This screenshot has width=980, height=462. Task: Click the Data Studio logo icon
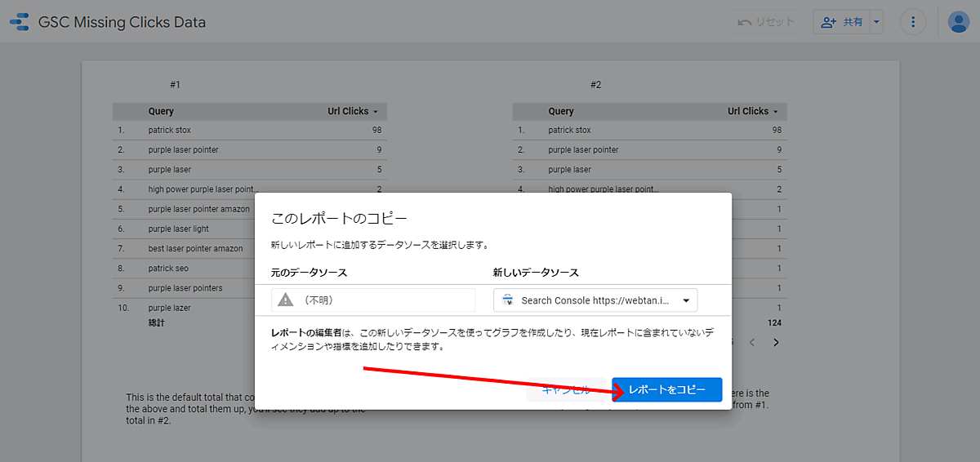(x=19, y=22)
